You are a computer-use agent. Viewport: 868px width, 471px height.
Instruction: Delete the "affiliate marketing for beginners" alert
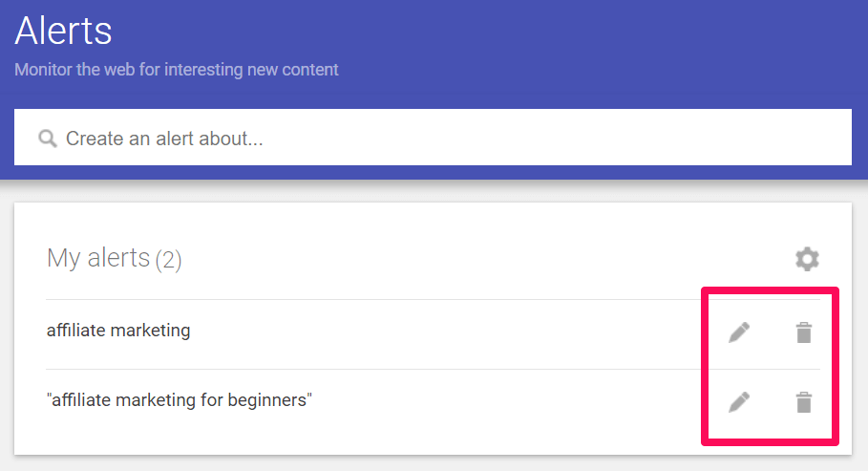804,402
